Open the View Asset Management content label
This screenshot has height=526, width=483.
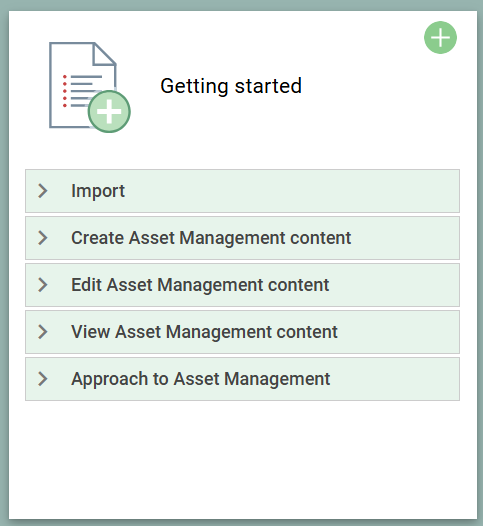pos(204,332)
